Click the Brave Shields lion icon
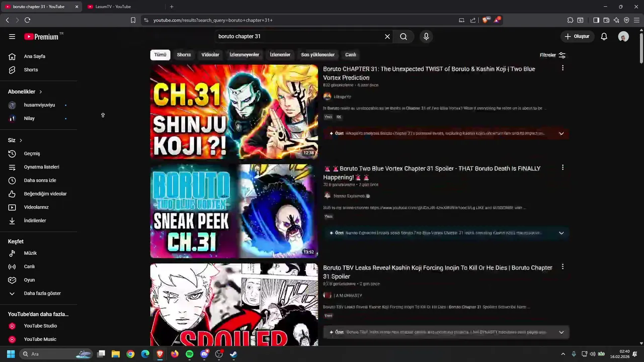Image resolution: width=644 pixels, height=362 pixels. (x=485, y=20)
